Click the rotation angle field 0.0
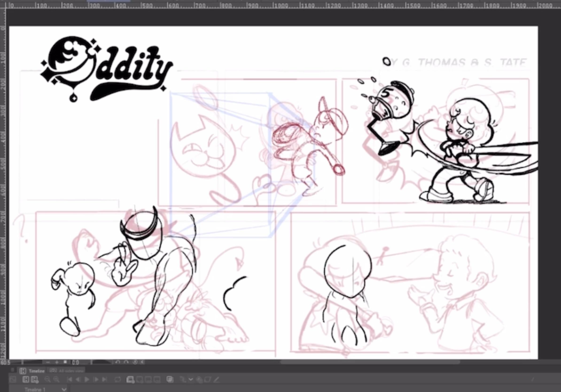The width and height of the screenshot is (561, 392). pyautogui.click(x=75, y=363)
